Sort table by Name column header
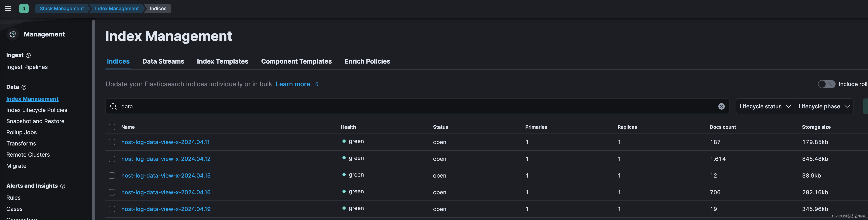This screenshot has width=868, height=220. (x=128, y=127)
